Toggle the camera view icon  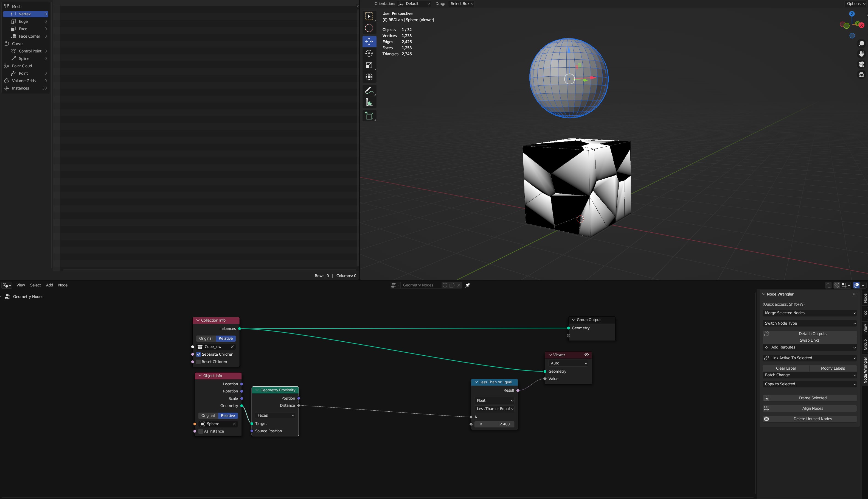pyautogui.click(x=861, y=65)
